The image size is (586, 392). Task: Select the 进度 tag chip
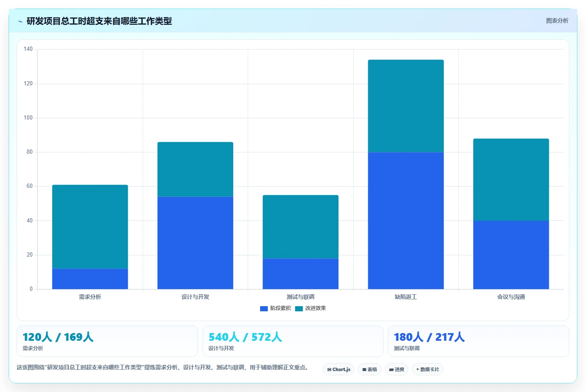tap(396, 369)
